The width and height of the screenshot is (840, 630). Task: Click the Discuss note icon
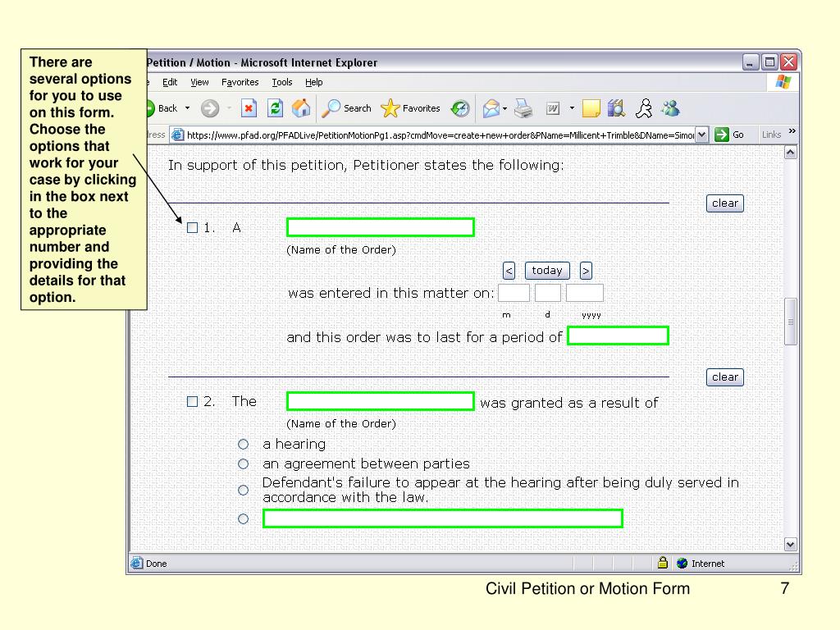[591, 109]
